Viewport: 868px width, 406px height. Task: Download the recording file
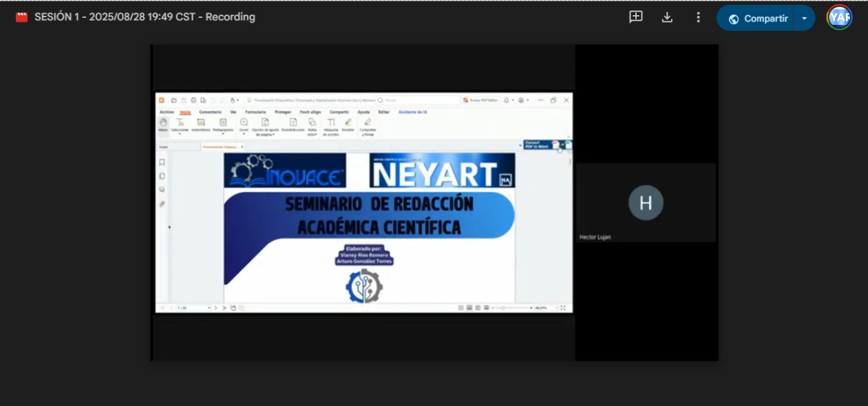click(x=667, y=17)
